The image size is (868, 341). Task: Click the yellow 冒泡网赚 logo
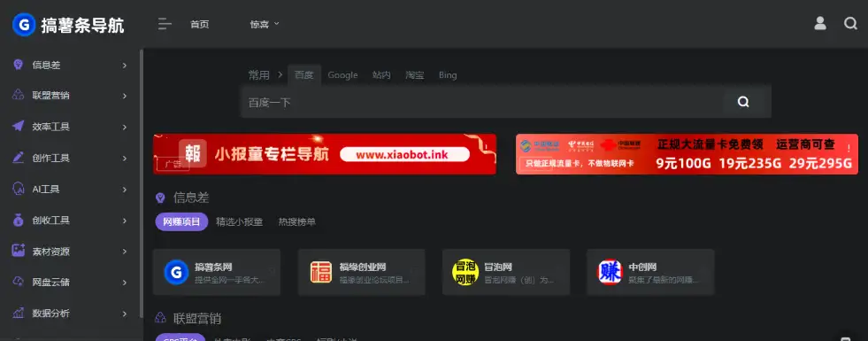tap(465, 272)
